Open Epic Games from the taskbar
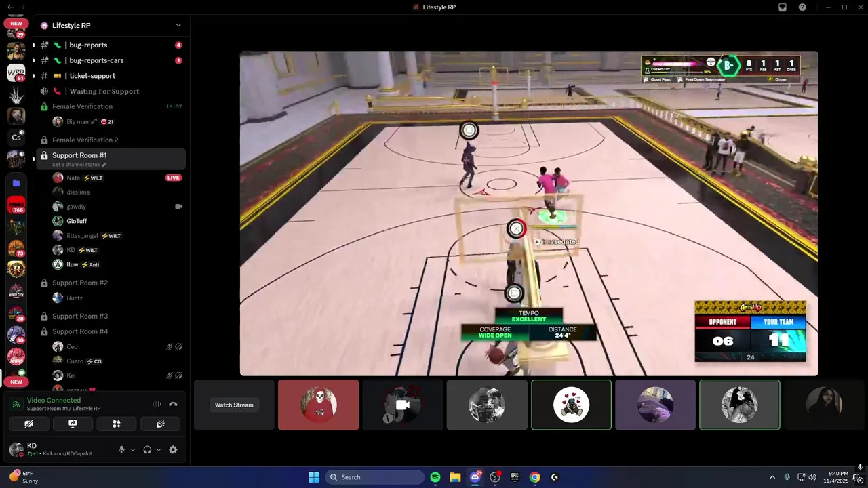The height and width of the screenshot is (488, 868). (x=515, y=477)
